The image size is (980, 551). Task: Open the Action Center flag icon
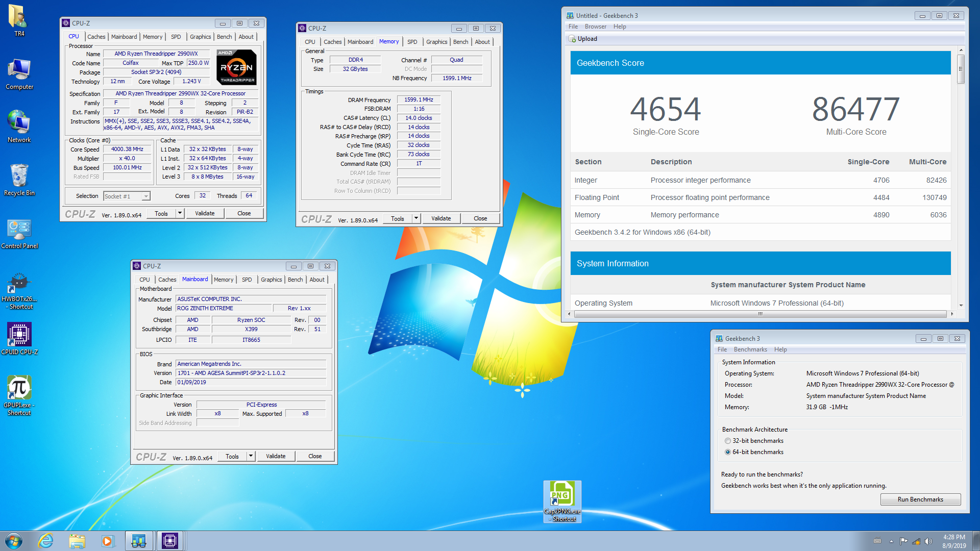tap(903, 541)
